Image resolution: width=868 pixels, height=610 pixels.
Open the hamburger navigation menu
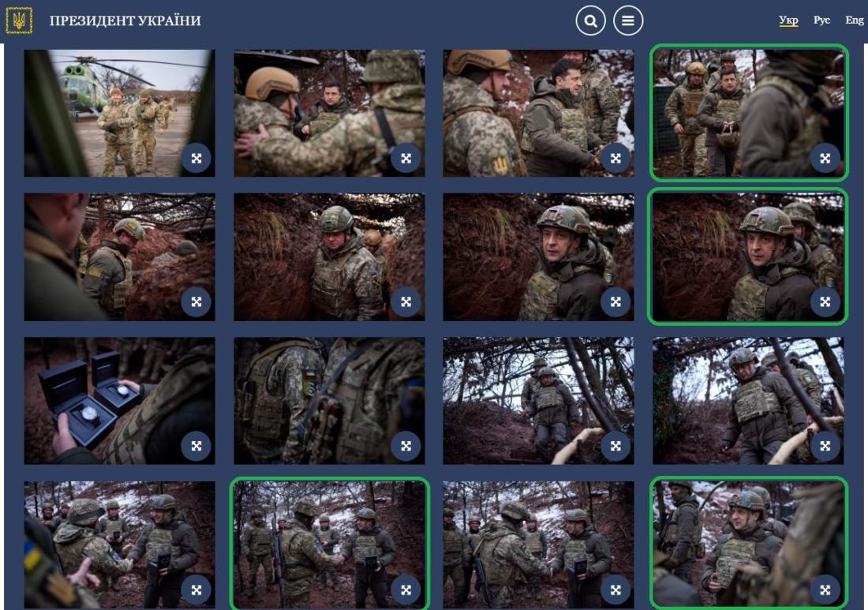(x=628, y=21)
